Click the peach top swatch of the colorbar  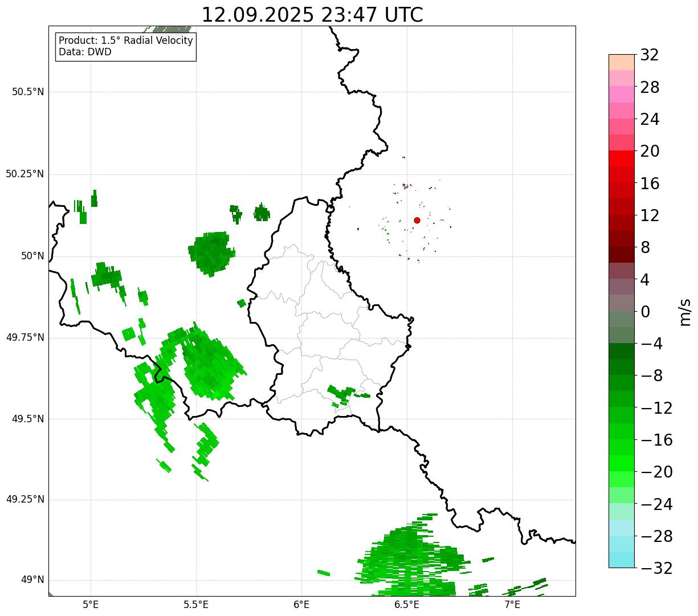622,62
